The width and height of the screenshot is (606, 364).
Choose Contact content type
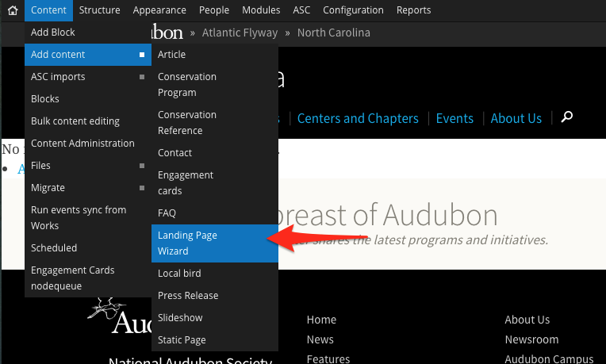click(215, 152)
